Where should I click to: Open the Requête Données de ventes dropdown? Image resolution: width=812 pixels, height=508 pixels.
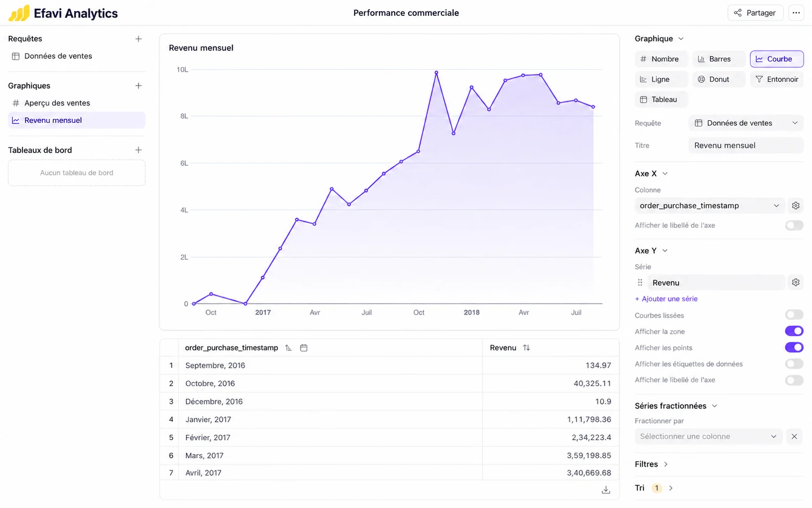click(746, 123)
